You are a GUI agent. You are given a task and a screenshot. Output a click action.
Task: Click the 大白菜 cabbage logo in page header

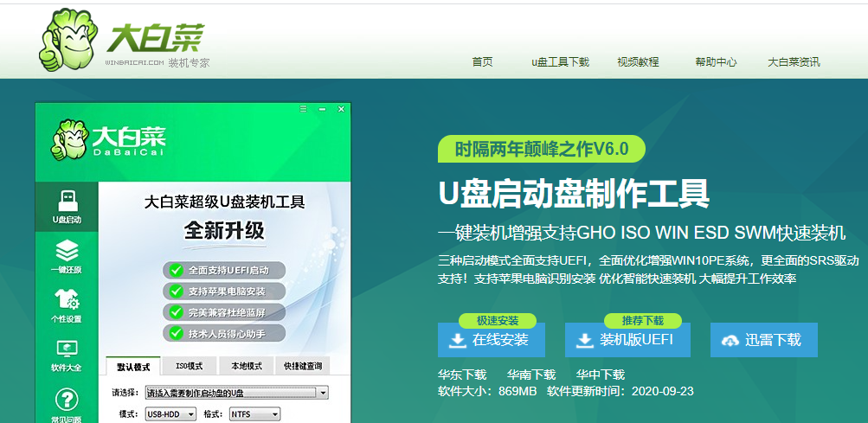click(71, 39)
